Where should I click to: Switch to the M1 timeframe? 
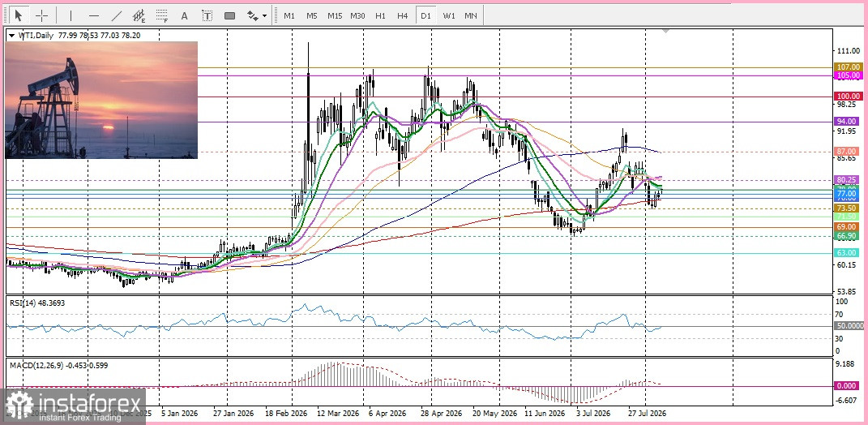[x=289, y=15]
